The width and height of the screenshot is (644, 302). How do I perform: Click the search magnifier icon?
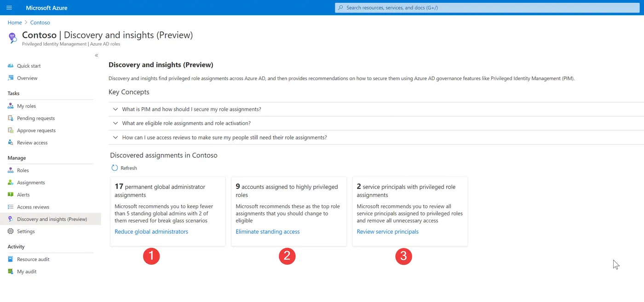340,8
